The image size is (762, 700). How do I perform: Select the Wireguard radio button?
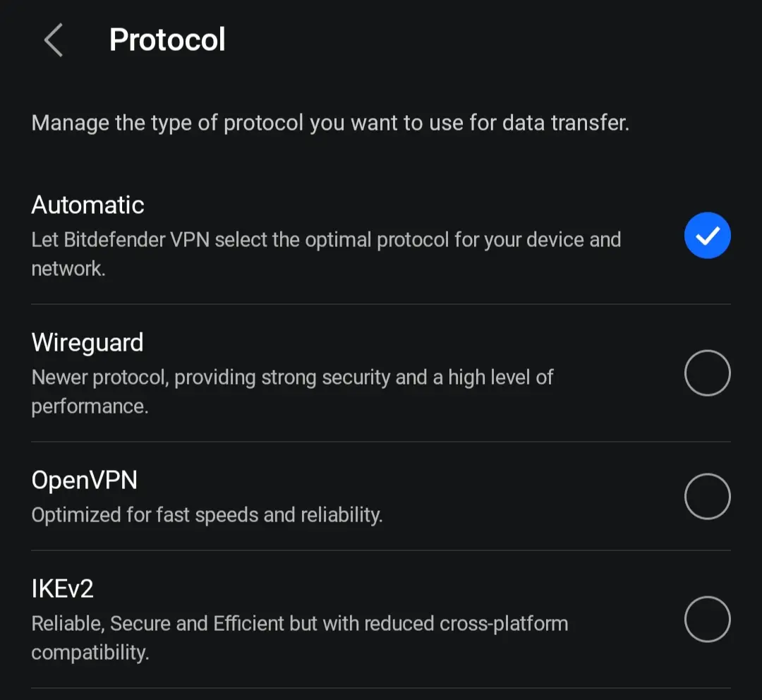pyautogui.click(x=707, y=373)
